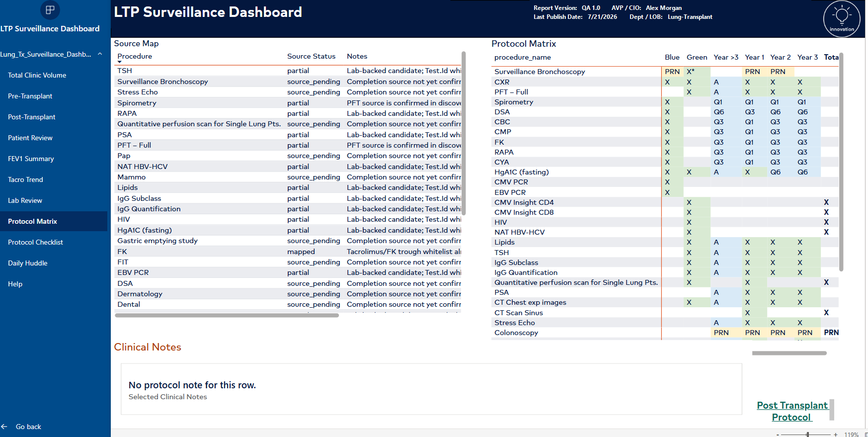868x437 pixels.
Task: Click PRN cell in Surveillance Bronchoscopy Blue column
Action: click(x=672, y=72)
